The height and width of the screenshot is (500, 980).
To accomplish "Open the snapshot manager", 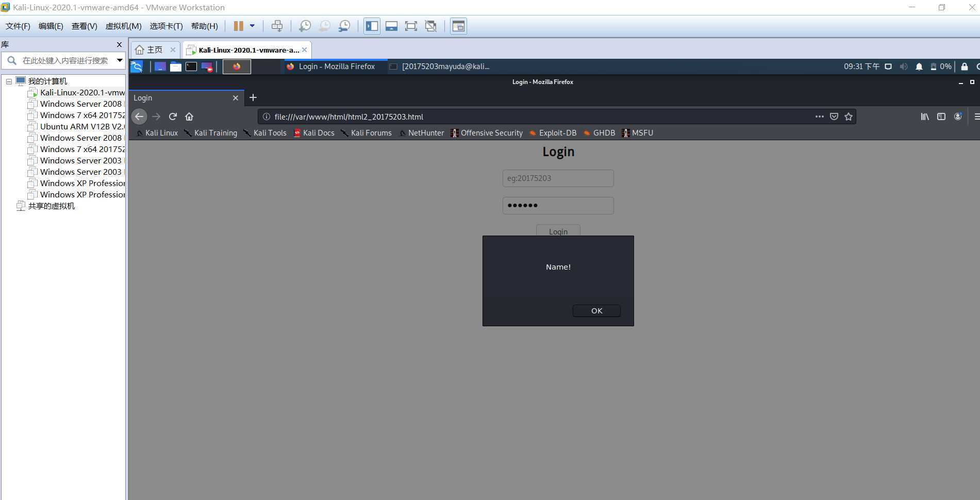I will (x=344, y=26).
